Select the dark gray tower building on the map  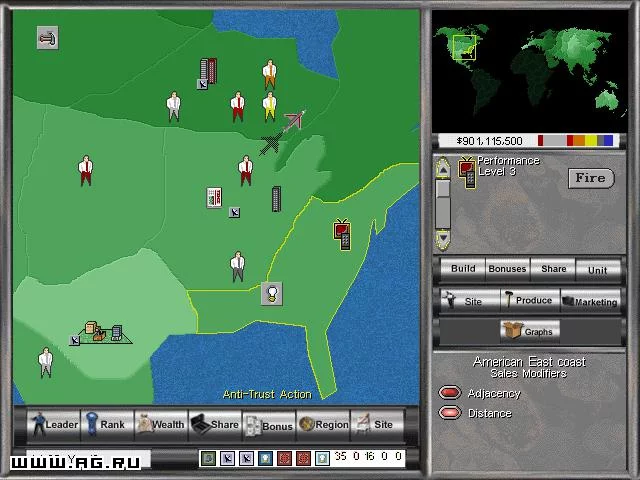(x=276, y=199)
